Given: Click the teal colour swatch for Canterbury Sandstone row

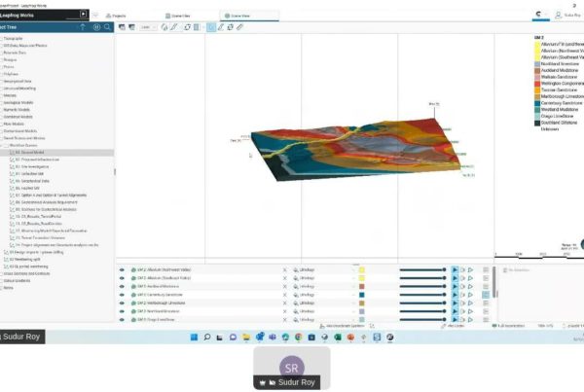Looking at the screenshot, I should (x=362, y=295).
